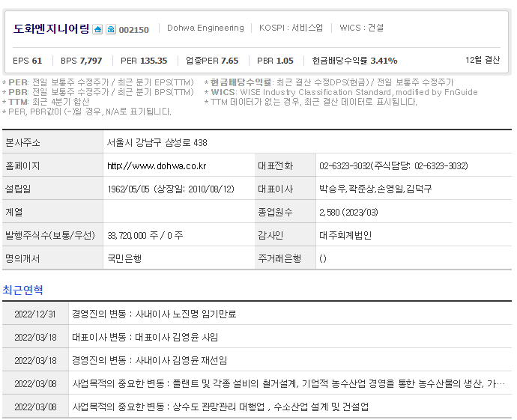The height and width of the screenshot is (420, 517).
Task: Click the PER footnote definition line
Action: pos(98,82)
